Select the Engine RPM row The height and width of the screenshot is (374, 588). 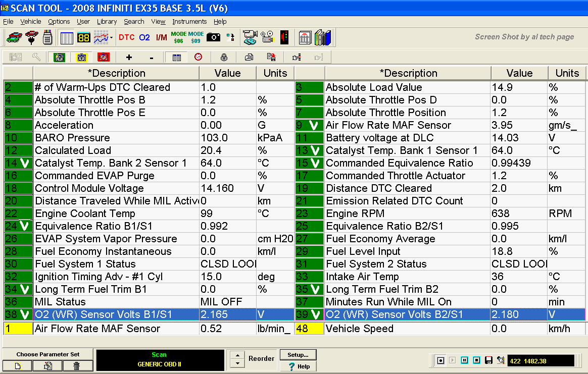pos(439,213)
